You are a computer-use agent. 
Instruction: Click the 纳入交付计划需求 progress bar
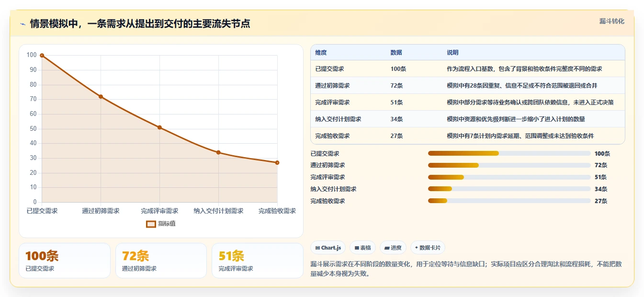tap(509, 189)
